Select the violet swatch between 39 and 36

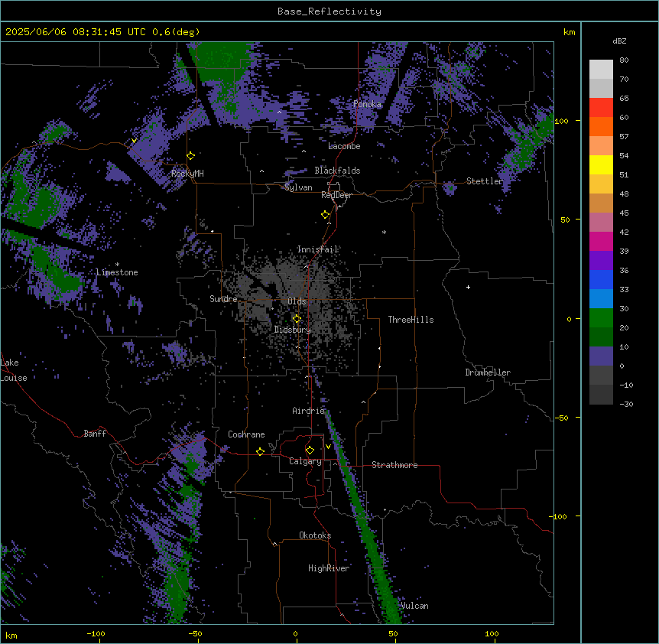pos(601,261)
